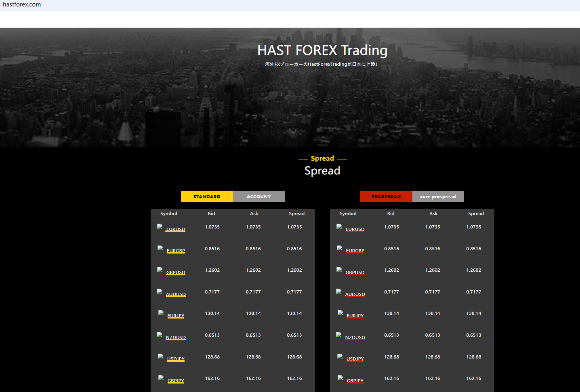
Task: Click the broken flag image beside GBPJPY in the Standard table
Action: coord(161,378)
